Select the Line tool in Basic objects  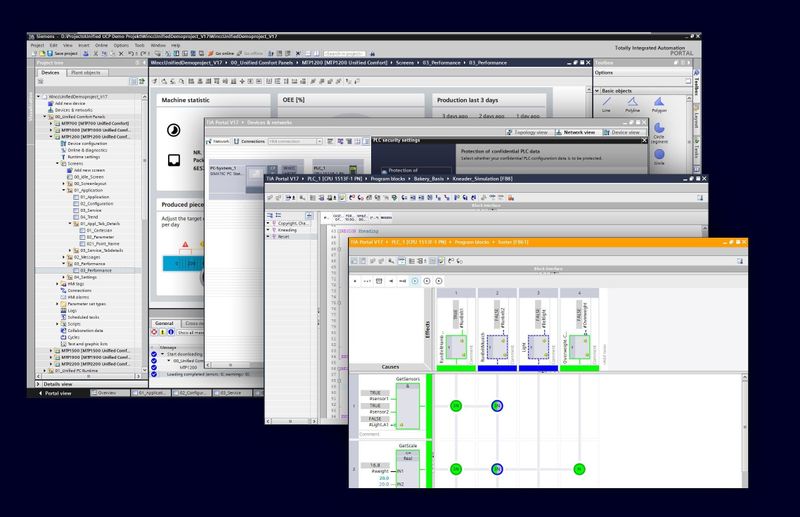coord(606,105)
